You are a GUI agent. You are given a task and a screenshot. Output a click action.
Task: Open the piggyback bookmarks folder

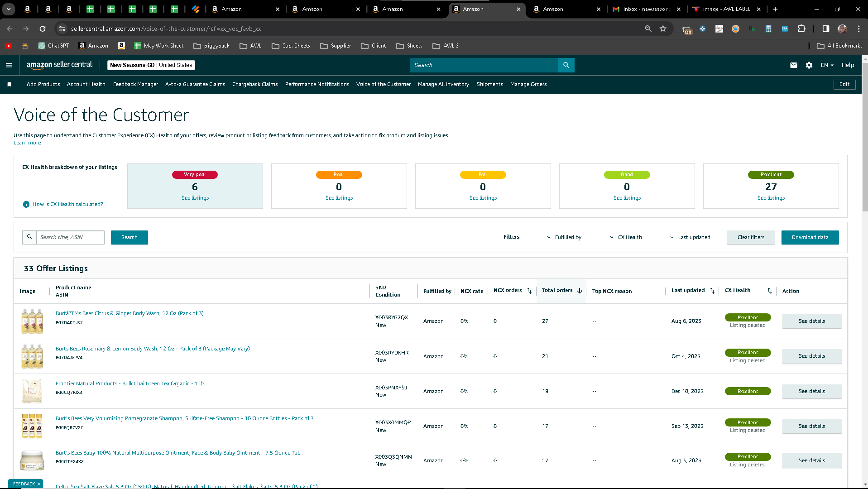(211, 46)
